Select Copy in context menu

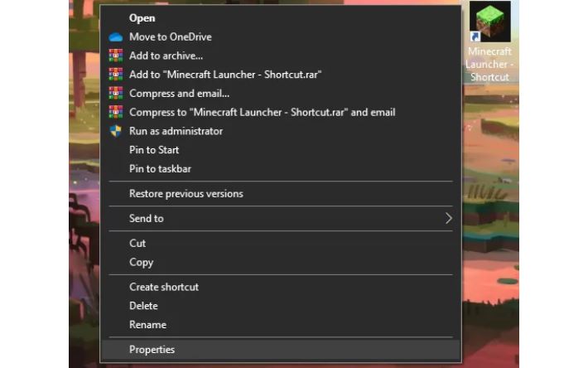pyautogui.click(x=281, y=262)
